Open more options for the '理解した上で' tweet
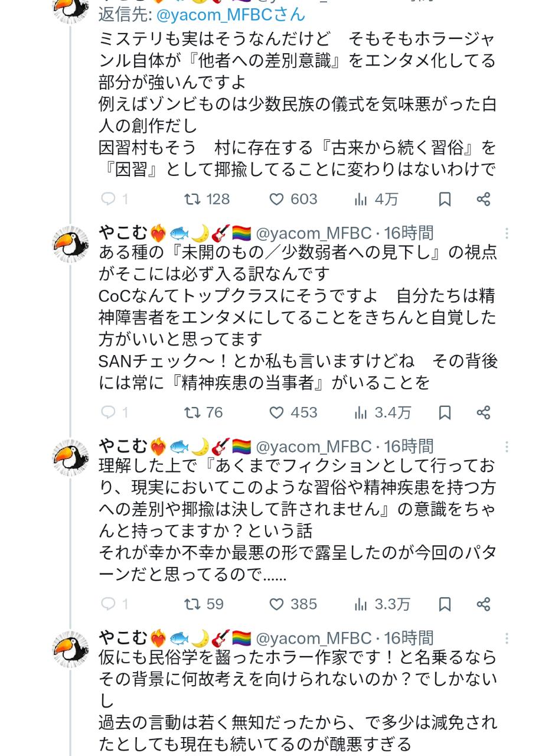Image resolution: width=555 pixels, height=756 pixels. (506, 447)
